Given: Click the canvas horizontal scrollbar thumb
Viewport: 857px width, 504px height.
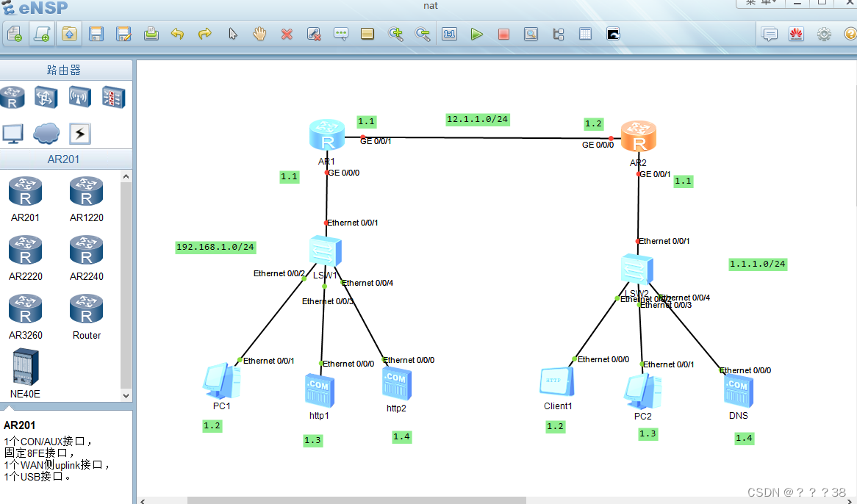Looking at the screenshot, I should 356,500.
